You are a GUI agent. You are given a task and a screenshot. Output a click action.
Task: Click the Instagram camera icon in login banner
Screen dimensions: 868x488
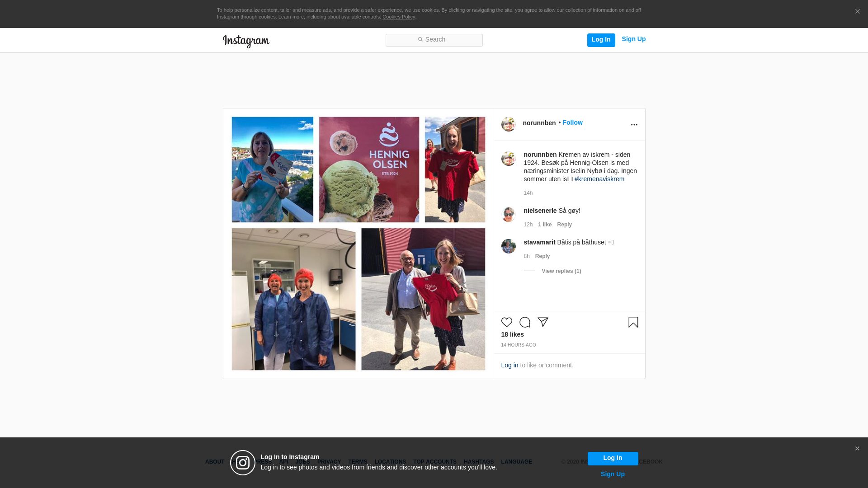click(243, 463)
